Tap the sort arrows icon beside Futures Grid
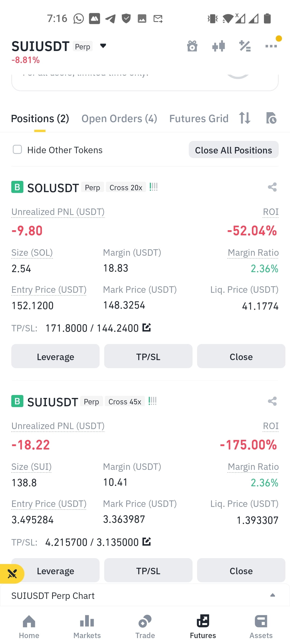 tap(245, 118)
